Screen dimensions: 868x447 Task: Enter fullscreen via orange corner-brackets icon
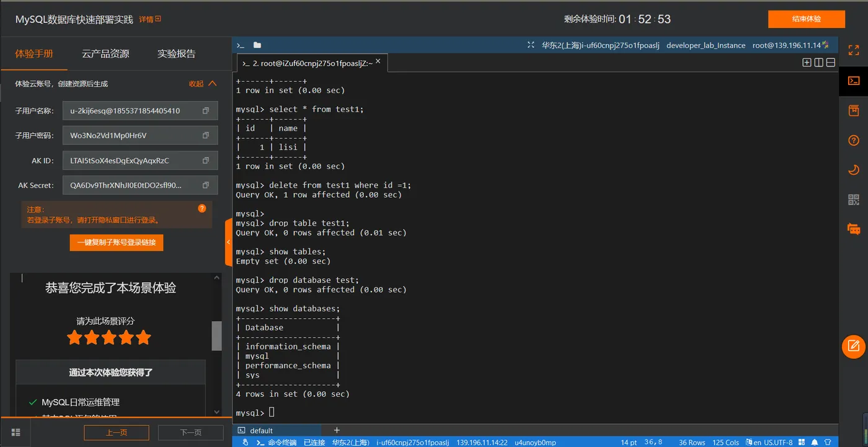click(854, 50)
